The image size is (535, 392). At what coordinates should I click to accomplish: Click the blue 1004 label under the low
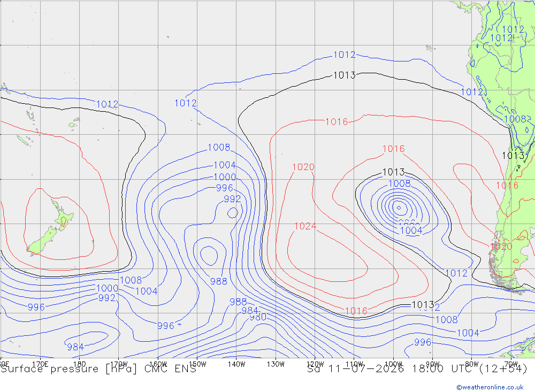[x=411, y=230]
